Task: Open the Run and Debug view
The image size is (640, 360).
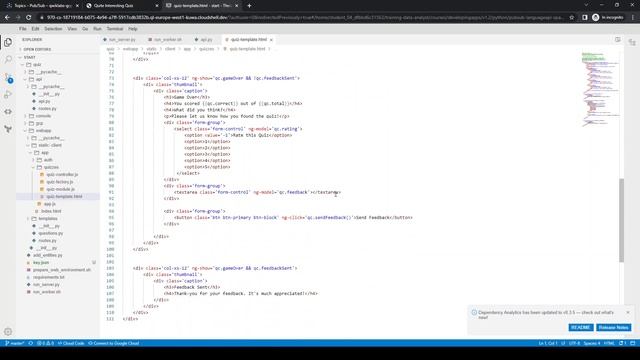Action: [8, 95]
